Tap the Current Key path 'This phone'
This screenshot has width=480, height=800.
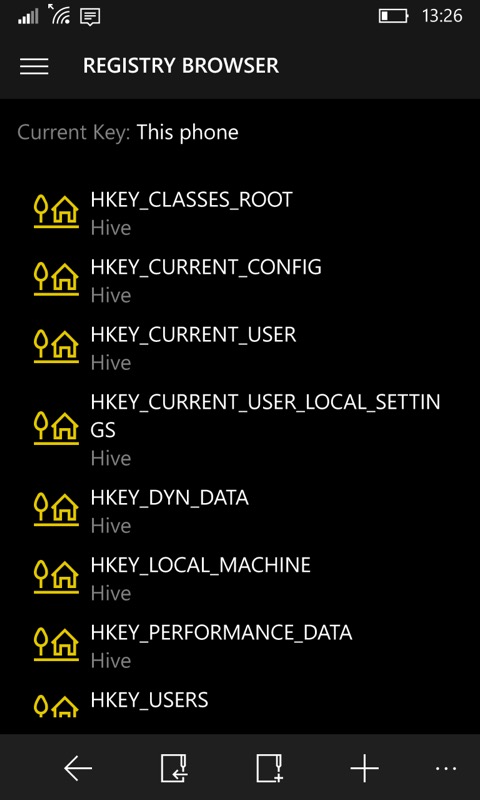pos(187,133)
